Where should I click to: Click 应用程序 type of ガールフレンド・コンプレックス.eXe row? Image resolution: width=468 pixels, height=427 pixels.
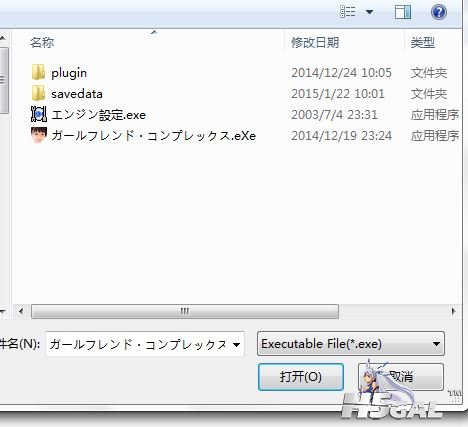(435, 136)
